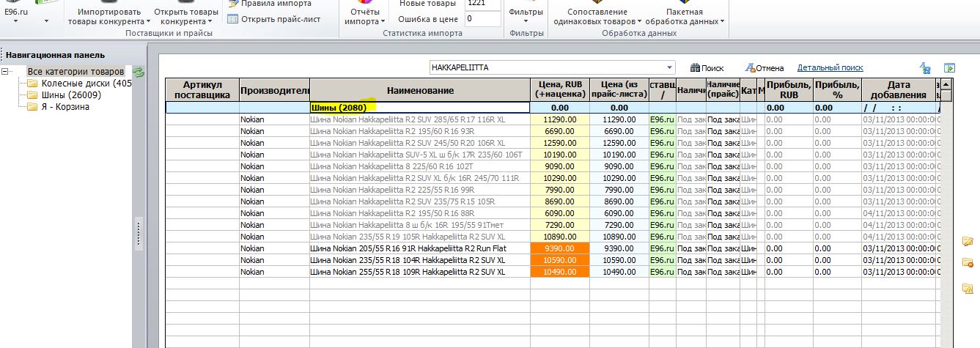Click the grid scrollbar up arrow
Screen dimensions: 980x348
[946, 85]
